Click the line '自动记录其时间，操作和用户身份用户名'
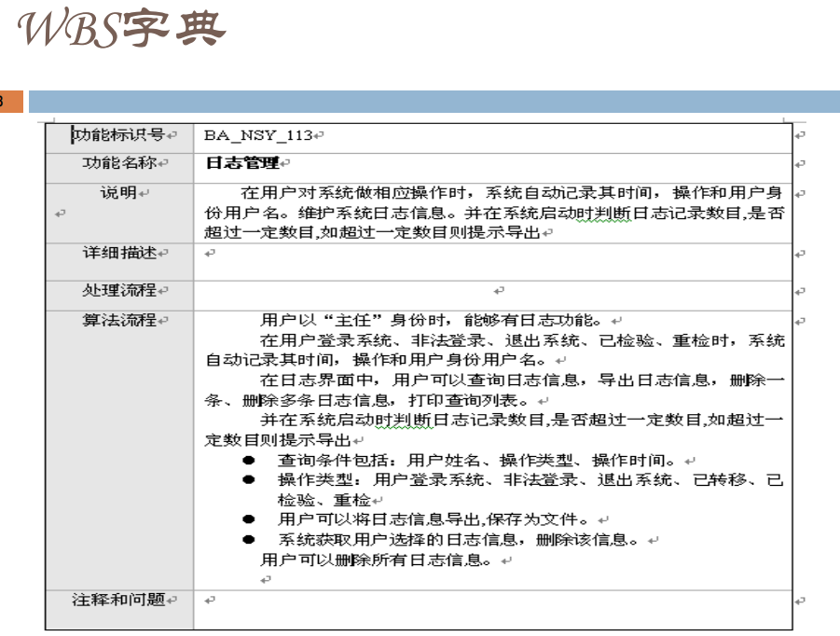 coord(376,360)
